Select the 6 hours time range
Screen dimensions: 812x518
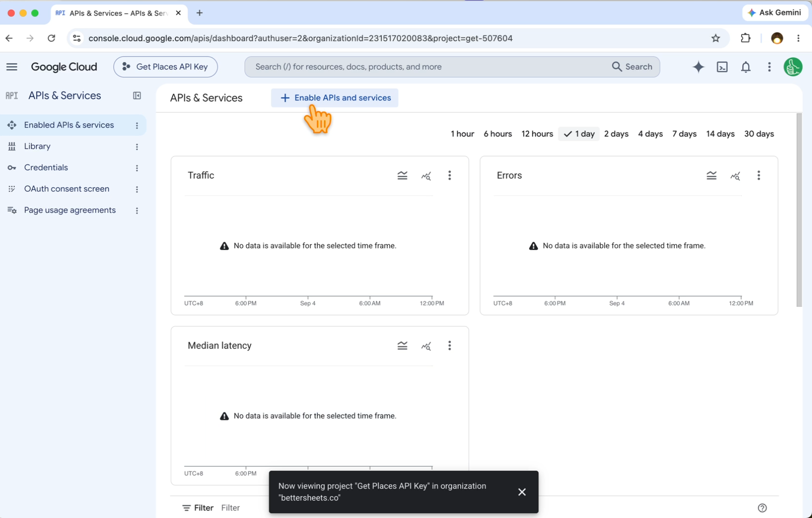pos(498,134)
